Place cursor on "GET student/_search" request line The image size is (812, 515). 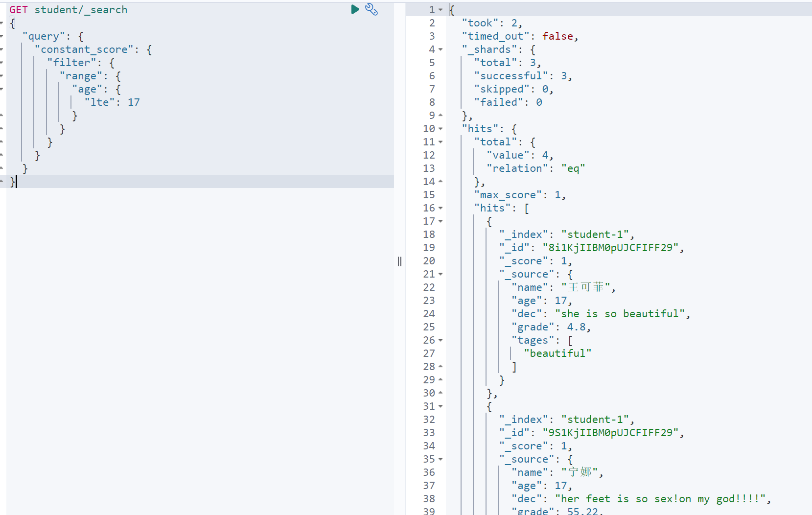click(x=68, y=10)
